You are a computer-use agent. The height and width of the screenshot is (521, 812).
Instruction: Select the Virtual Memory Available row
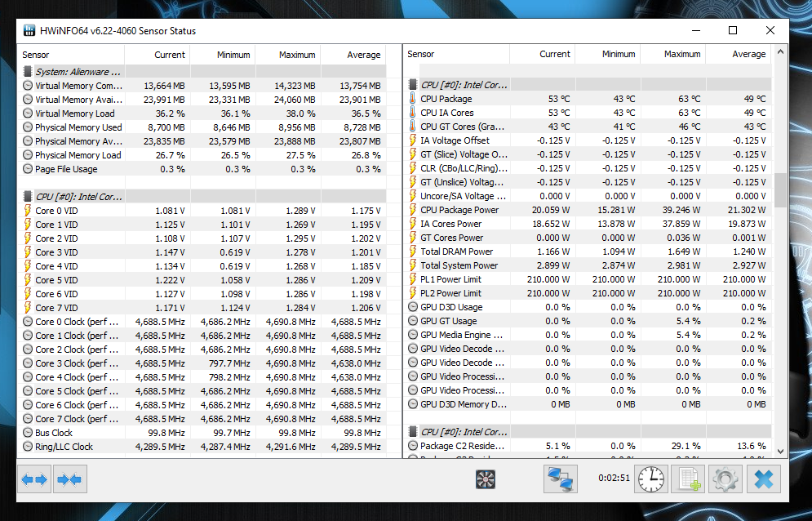coord(202,100)
